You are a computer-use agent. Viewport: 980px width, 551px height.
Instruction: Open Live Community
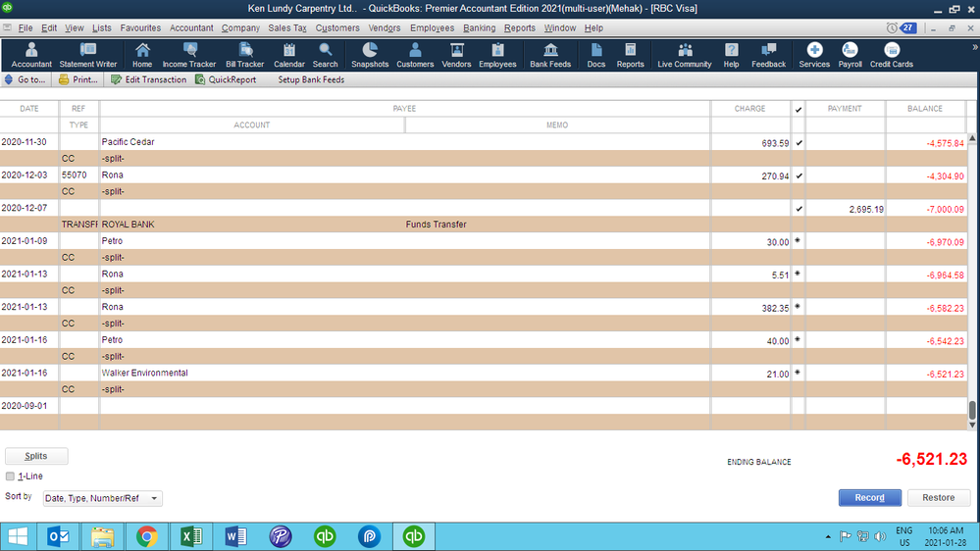point(685,55)
